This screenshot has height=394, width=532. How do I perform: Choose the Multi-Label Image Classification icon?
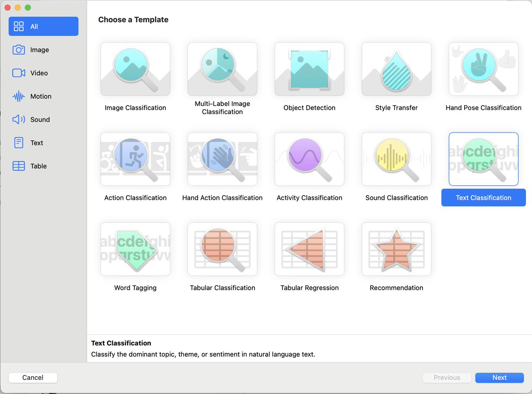222,69
